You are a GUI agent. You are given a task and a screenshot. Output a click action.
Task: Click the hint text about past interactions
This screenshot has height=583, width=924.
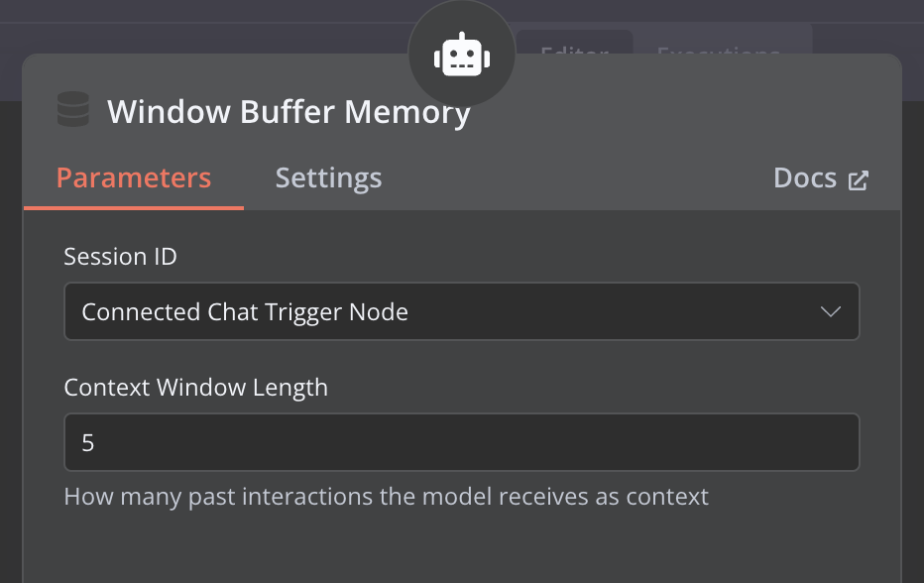(386, 497)
